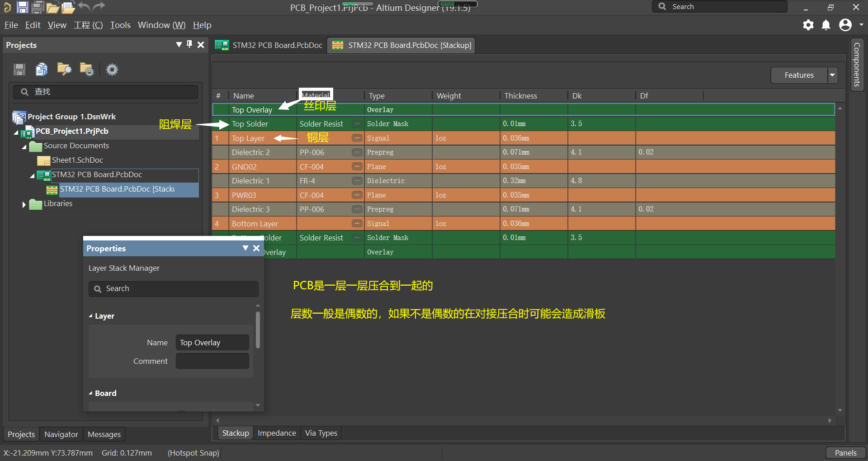Open material picker button for Top Layer
This screenshot has width=868, height=461.
click(357, 138)
